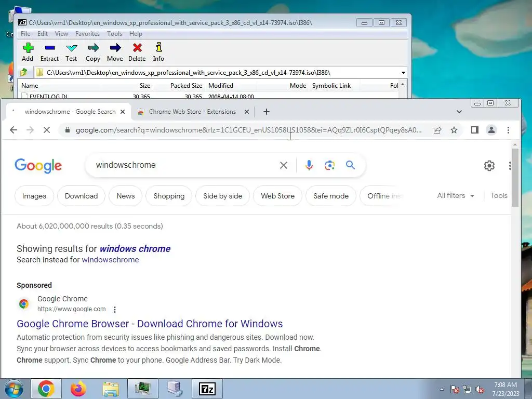Submit search with magnifier icon
This screenshot has width=532, height=399.
(351, 165)
